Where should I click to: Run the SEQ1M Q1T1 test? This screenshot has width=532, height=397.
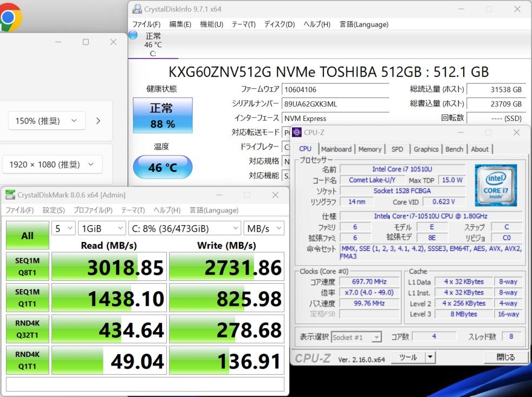(x=28, y=298)
